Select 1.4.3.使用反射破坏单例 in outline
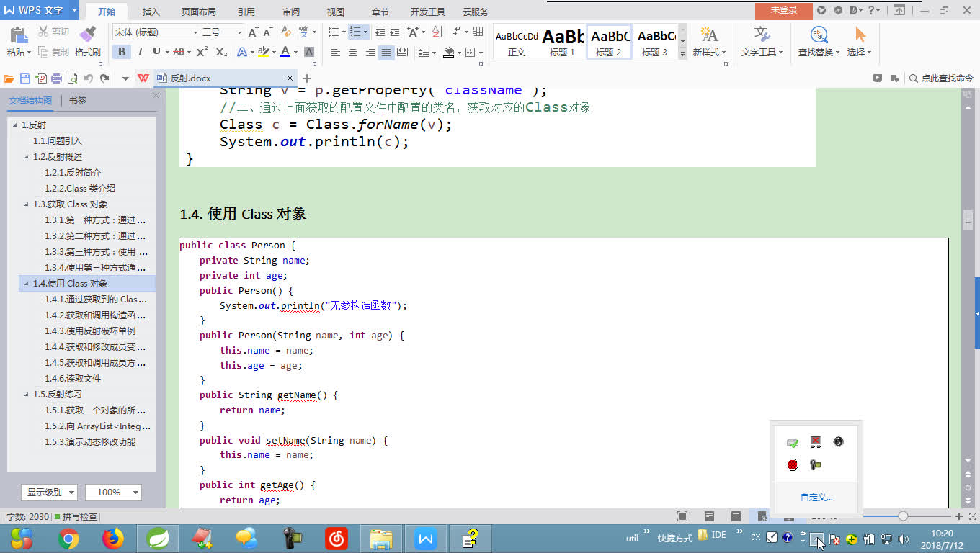The width and height of the screenshot is (980, 553). (x=90, y=331)
